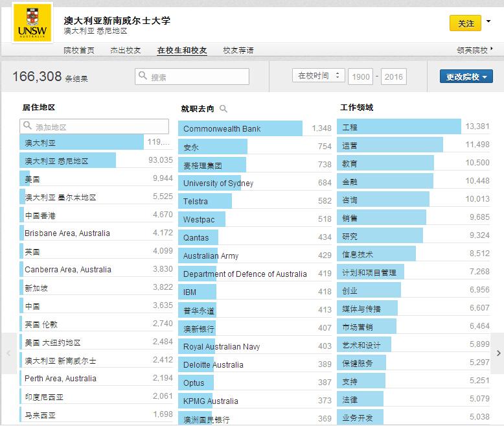Click magnifier icon in 添加地区 field

28,126
